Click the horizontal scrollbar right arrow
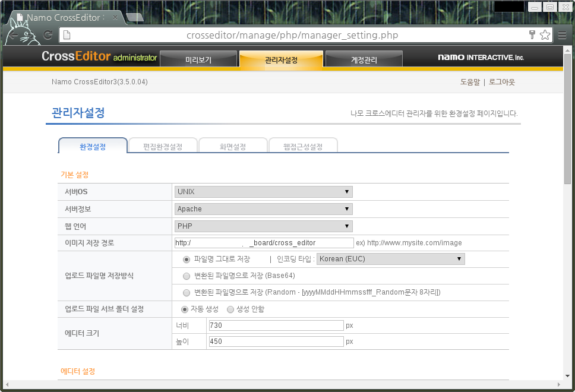Viewport: 575px width, 392px height. click(x=559, y=384)
